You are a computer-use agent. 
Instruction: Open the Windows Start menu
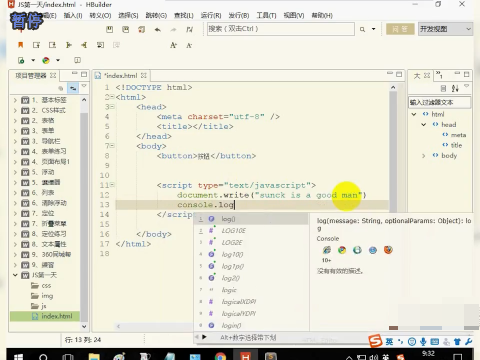point(18,357)
